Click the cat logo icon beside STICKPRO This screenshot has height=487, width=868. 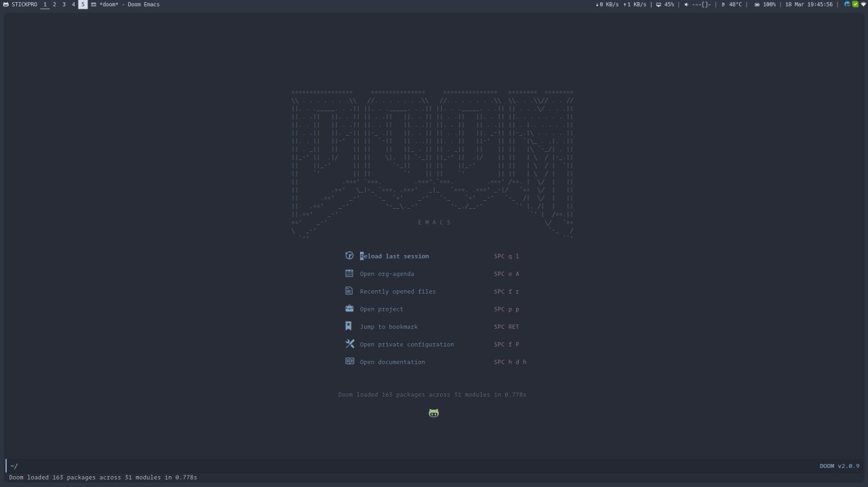[x=6, y=4]
